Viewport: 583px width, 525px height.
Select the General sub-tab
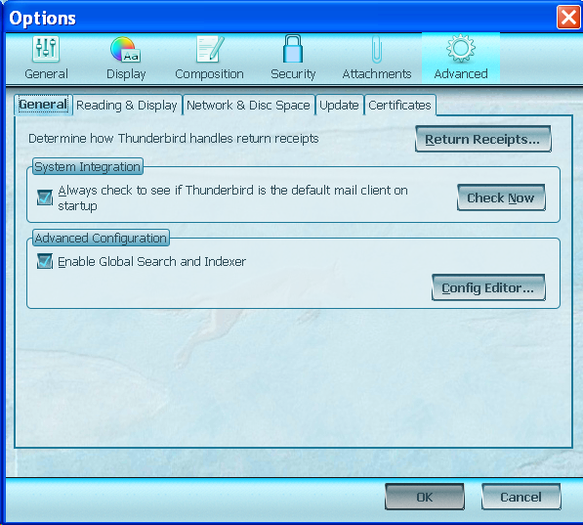click(43, 104)
